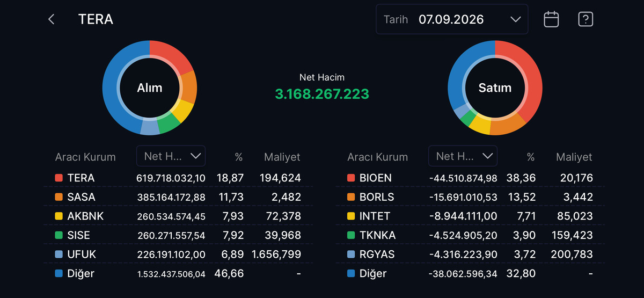Select the net volume value 3.168.267.223
This screenshot has width=644, height=298.
coord(322,94)
